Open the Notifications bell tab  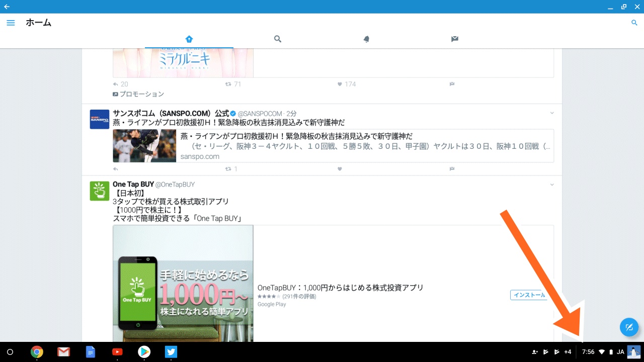click(366, 39)
